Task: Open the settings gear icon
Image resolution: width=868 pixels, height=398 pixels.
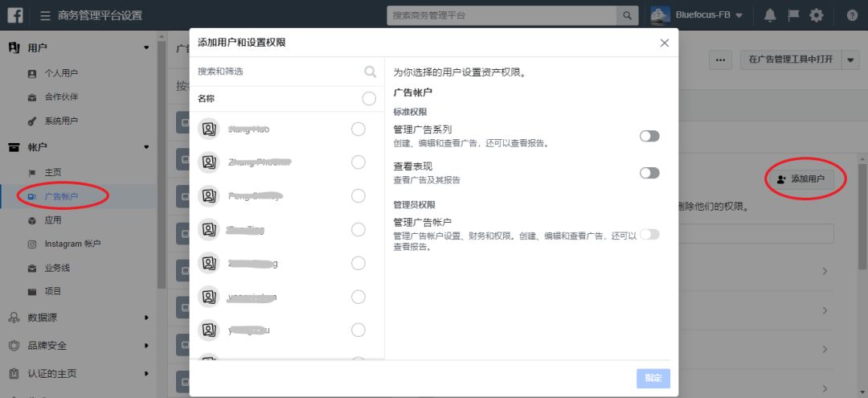Action: coord(817,15)
